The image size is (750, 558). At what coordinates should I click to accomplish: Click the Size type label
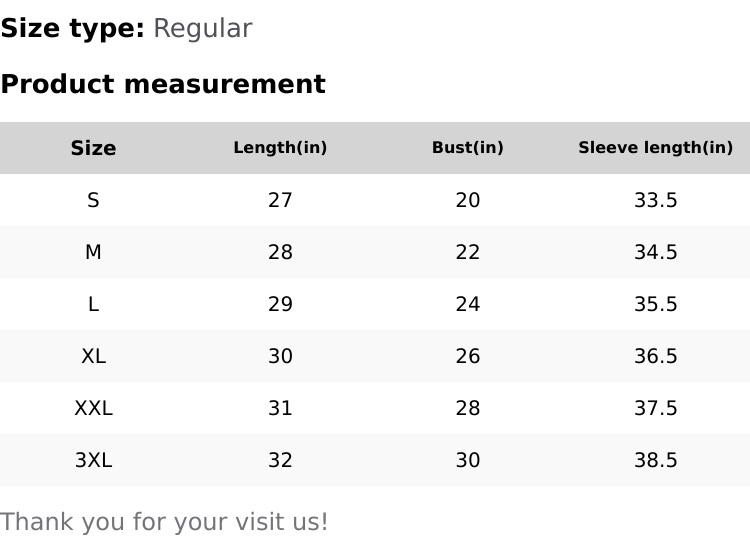(x=72, y=28)
